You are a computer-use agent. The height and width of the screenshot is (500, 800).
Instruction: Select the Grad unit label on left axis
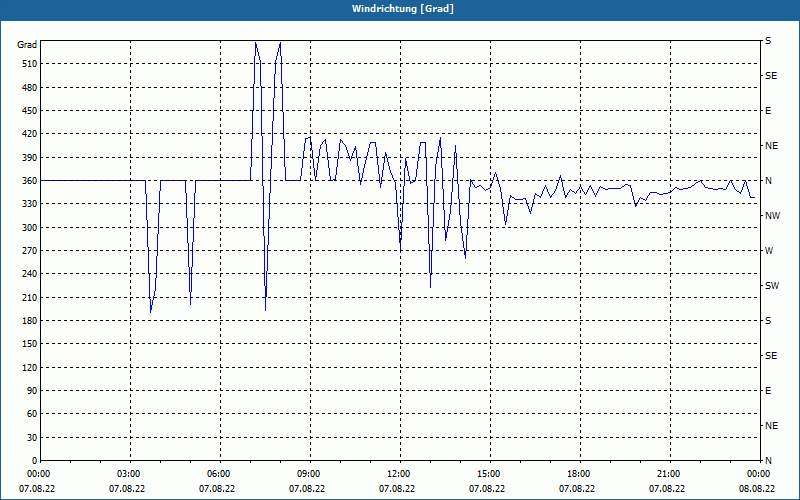[27, 45]
